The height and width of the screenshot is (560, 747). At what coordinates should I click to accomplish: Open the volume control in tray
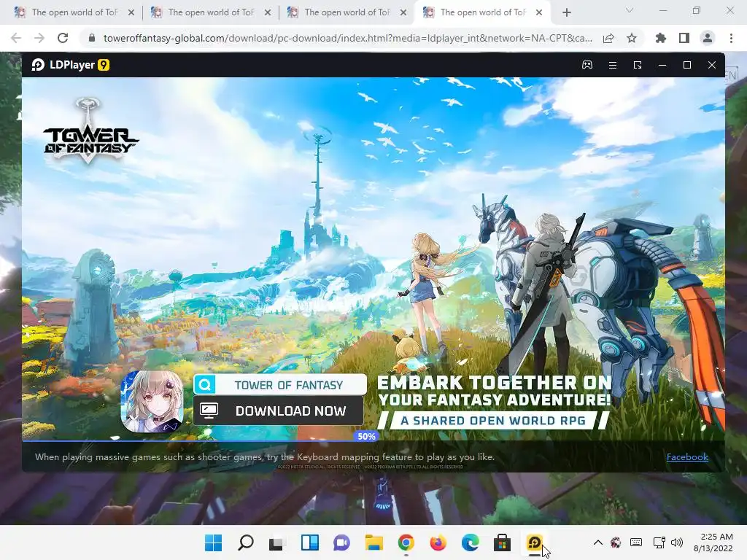click(x=676, y=542)
